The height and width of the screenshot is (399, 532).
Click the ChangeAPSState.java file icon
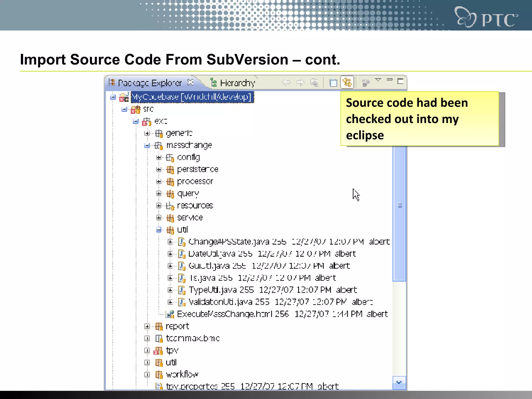182,242
